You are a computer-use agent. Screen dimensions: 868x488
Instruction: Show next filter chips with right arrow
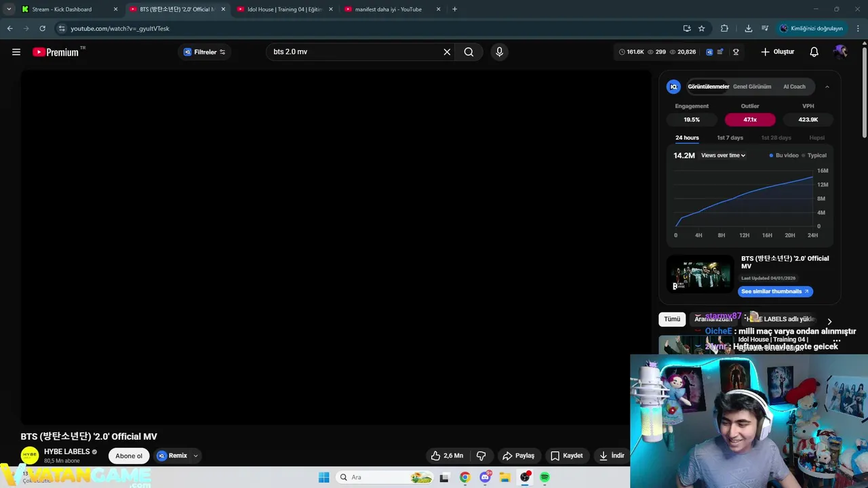[829, 321]
